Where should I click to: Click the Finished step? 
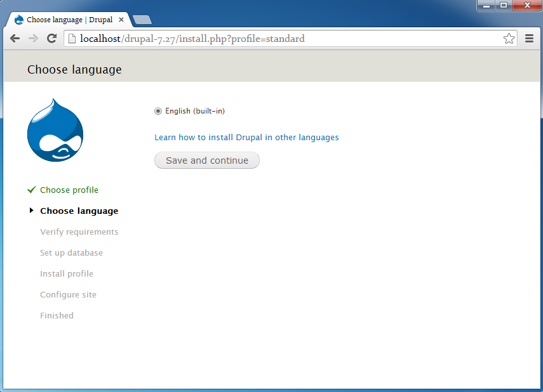[57, 315]
